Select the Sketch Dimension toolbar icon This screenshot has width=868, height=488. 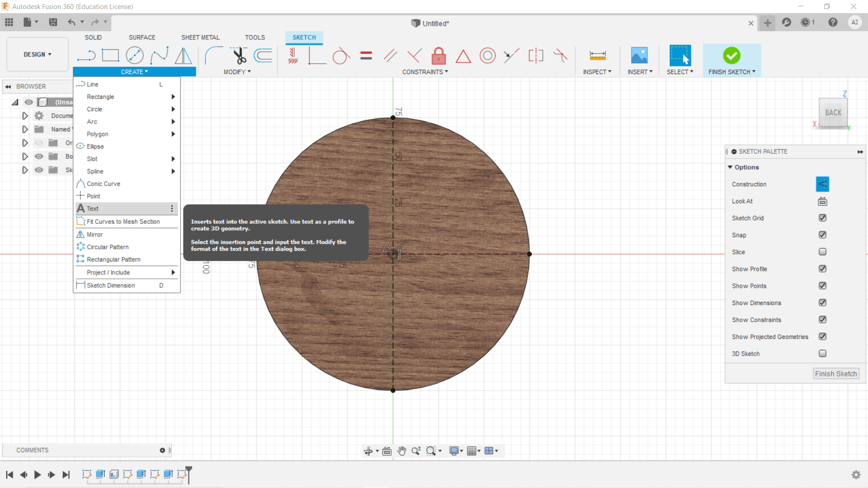[x=597, y=56]
